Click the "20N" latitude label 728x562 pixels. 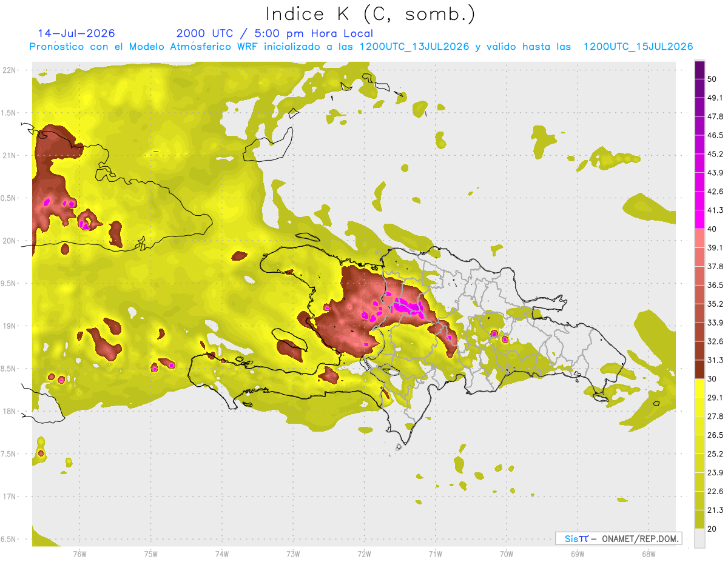(x=10, y=241)
